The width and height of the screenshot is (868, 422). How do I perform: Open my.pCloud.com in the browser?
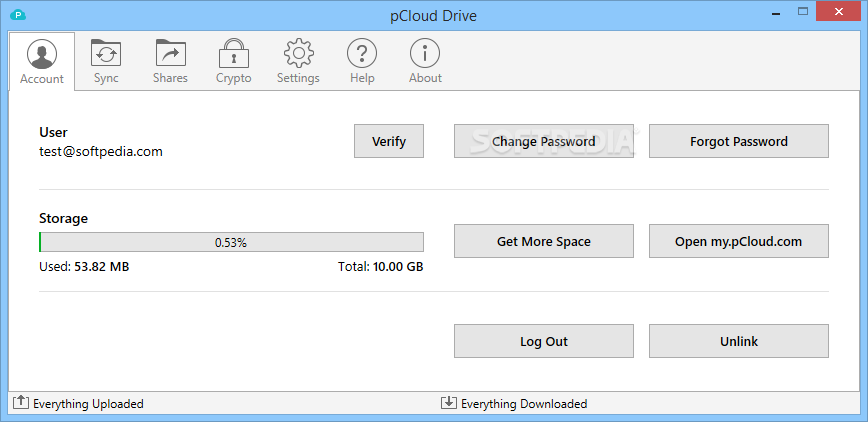(739, 241)
